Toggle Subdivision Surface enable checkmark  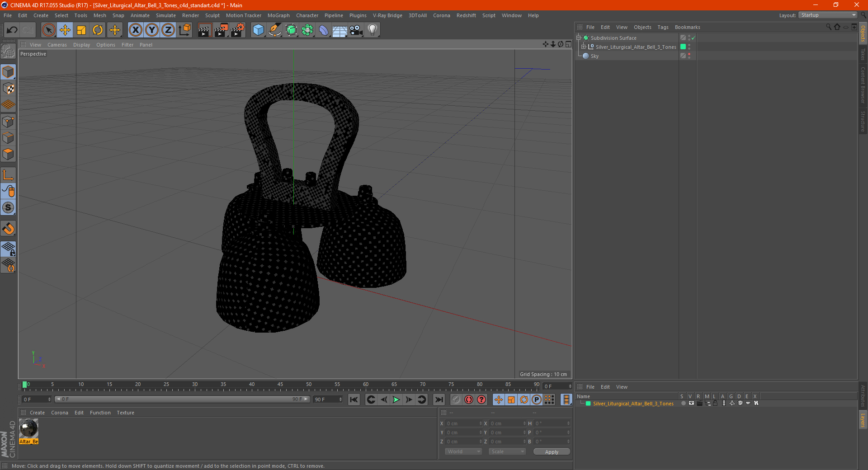(x=693, y=38)
